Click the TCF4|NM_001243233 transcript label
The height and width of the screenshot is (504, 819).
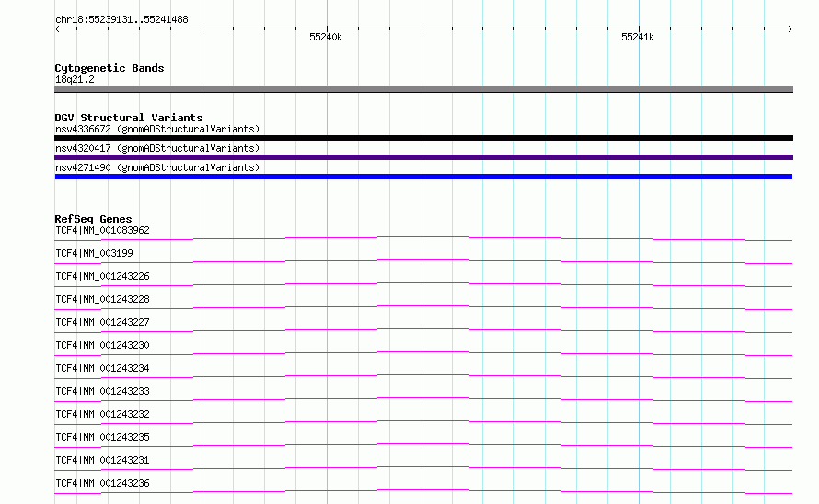click(102, 391)
